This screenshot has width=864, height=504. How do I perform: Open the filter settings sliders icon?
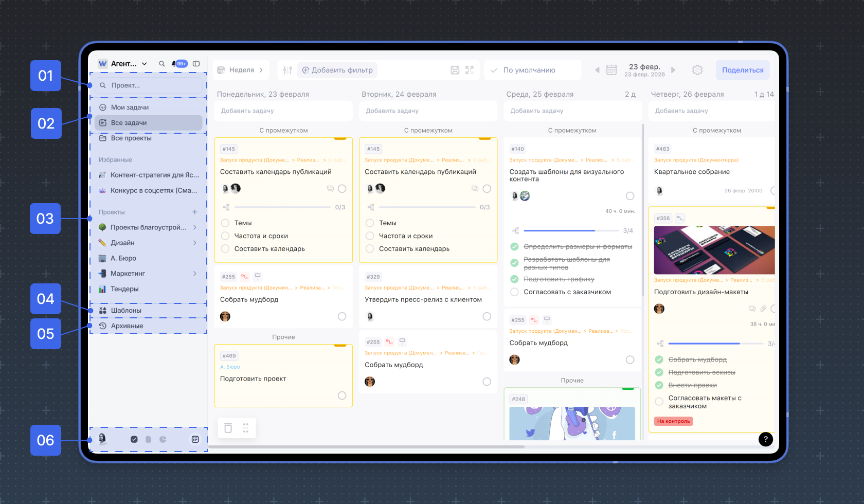(287, 70)
